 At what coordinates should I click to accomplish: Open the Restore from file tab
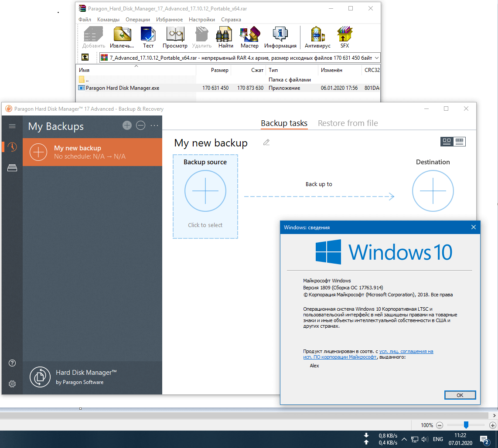pyautogui.click(x=348, y=123)
